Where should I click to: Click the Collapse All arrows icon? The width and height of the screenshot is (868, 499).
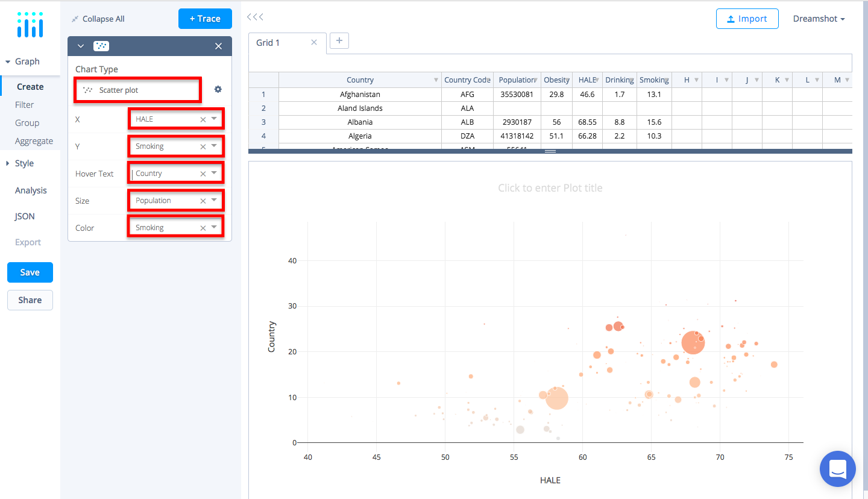pos(74,19)
